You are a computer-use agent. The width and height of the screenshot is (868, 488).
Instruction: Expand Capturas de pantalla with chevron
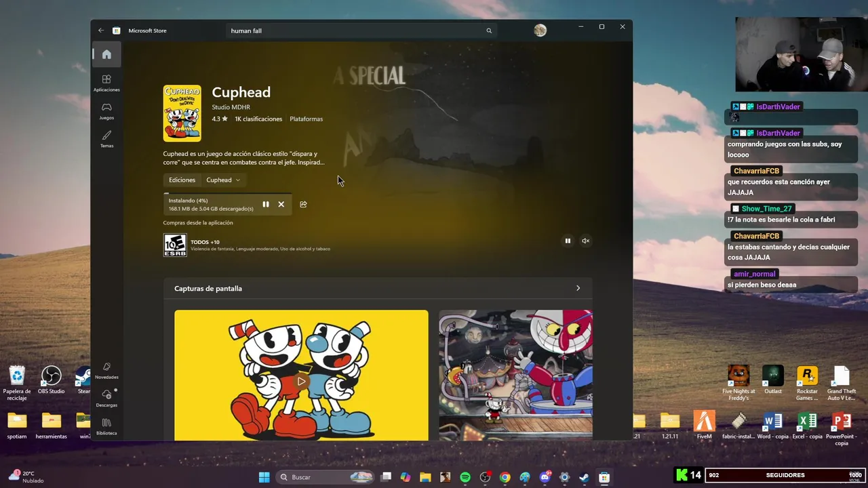[x=578, y=288]
